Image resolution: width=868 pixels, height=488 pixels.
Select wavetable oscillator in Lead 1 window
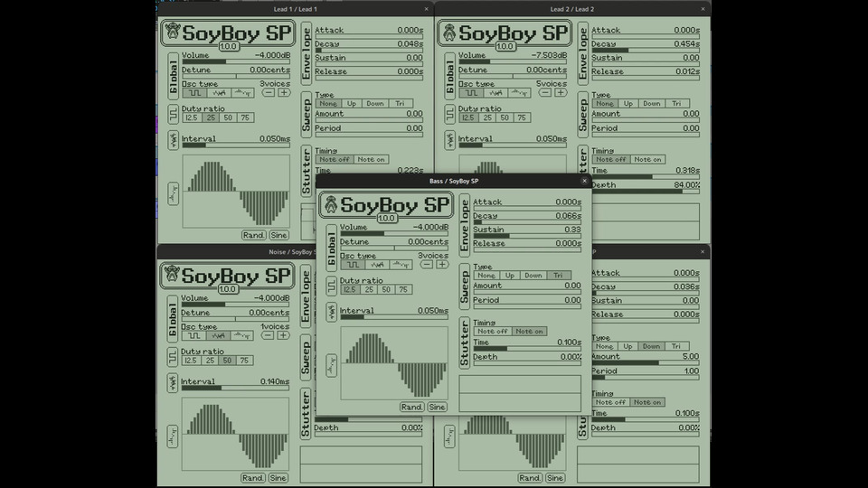coord(242,93)
